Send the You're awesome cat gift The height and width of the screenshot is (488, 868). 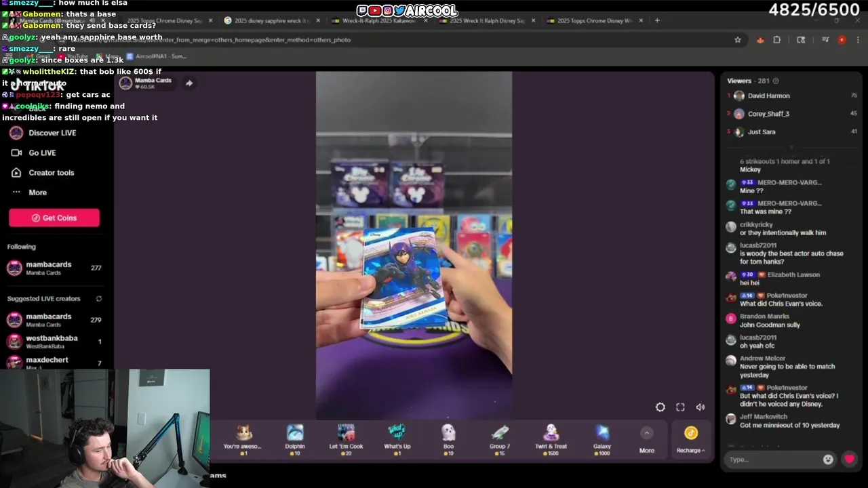243,439
